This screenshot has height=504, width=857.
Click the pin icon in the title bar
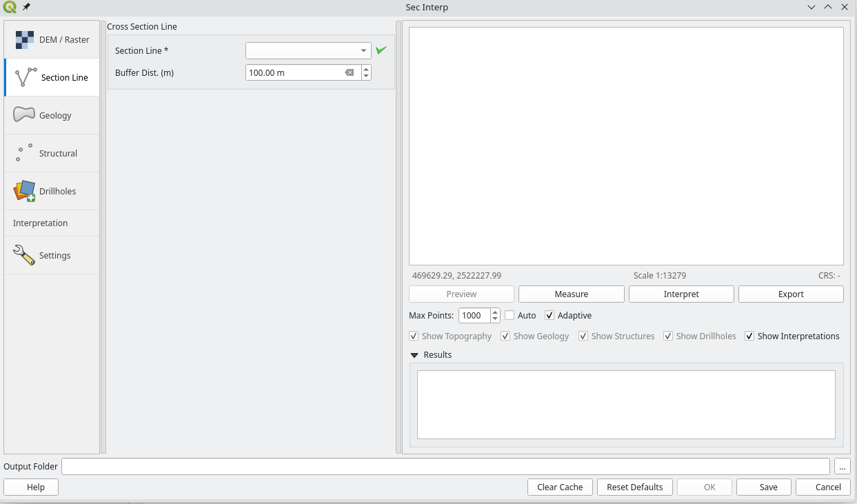(x=26, y=7)
